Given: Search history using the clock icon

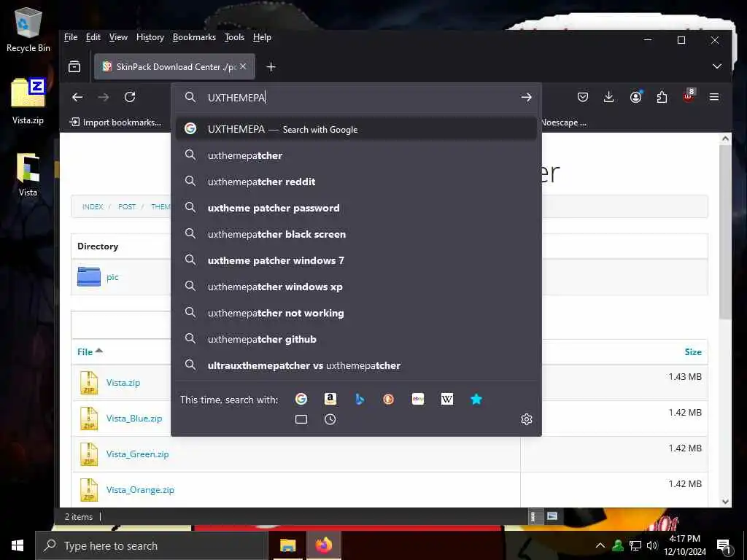Looking at the screenshot, I should (330, 419).
